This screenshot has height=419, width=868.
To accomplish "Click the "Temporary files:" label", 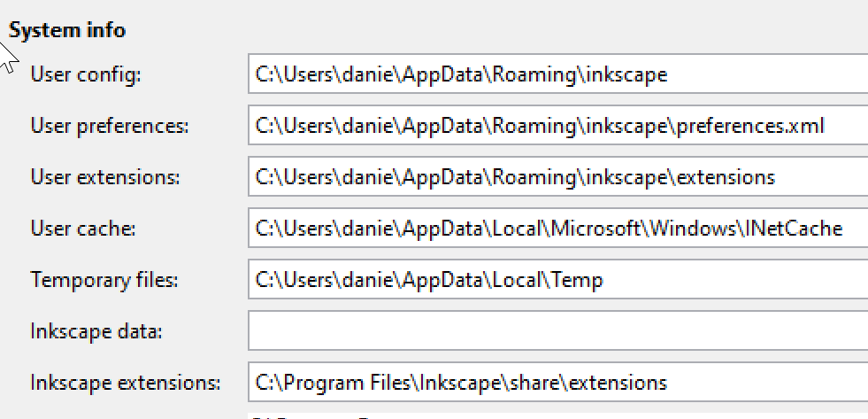I will pyautogui.click(x=104, y=280).
